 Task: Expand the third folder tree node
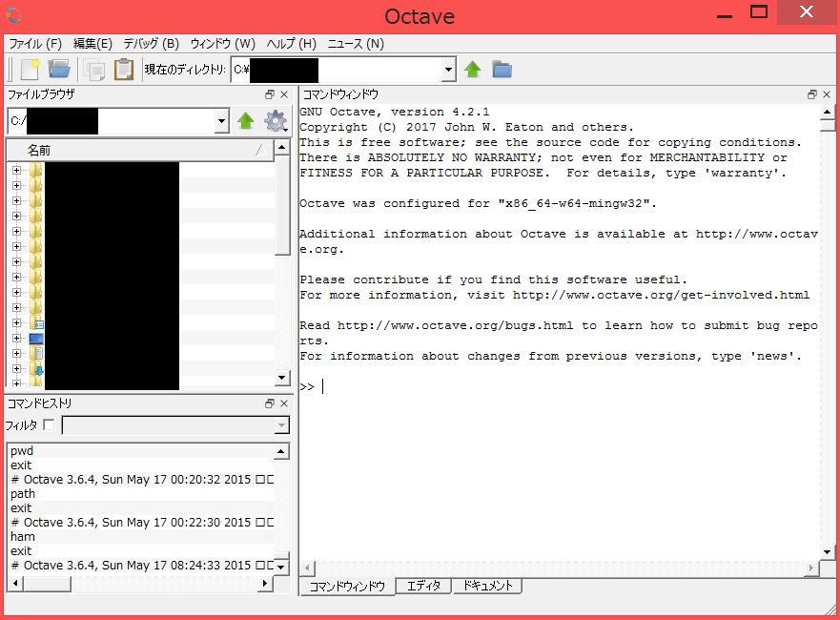coord(16,200)
